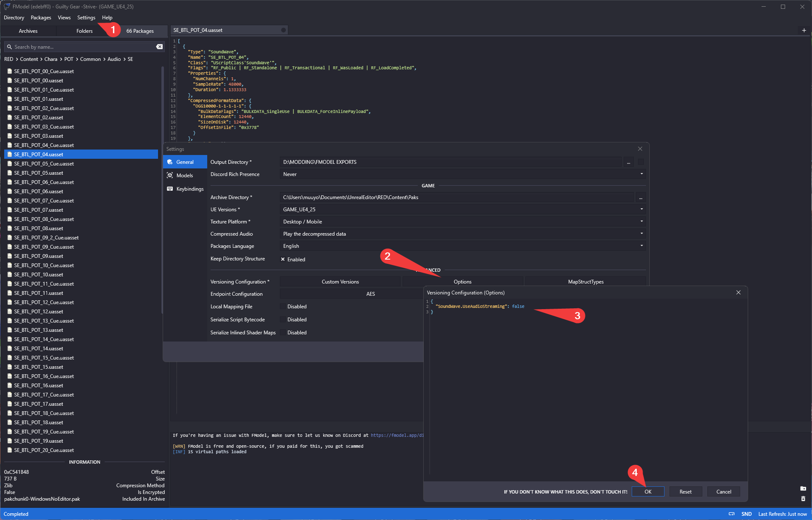The height and width of the screenshot is (520, 812).
Task: Confirm versioning options with OK
Action: click(x=648, y=491)
